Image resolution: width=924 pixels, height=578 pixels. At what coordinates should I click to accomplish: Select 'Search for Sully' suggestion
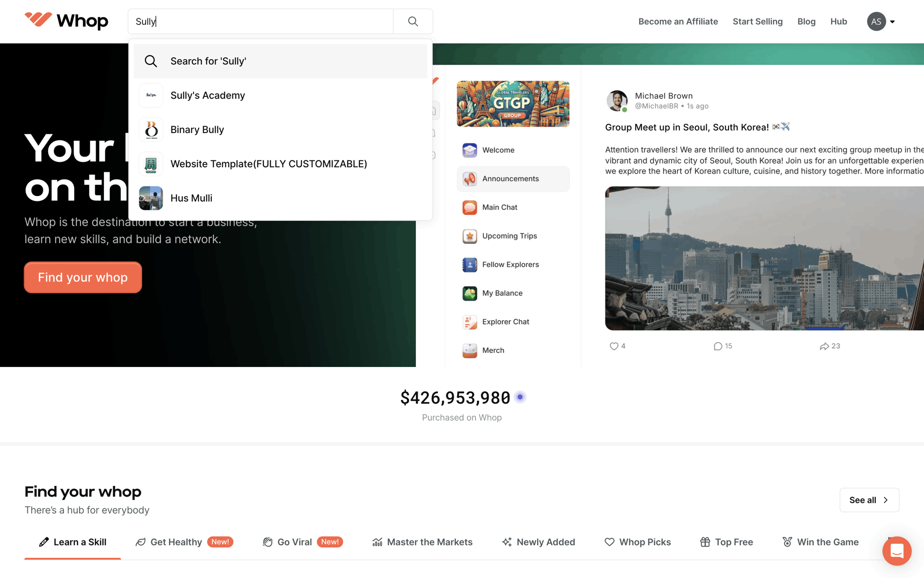(x=281, y=61)
